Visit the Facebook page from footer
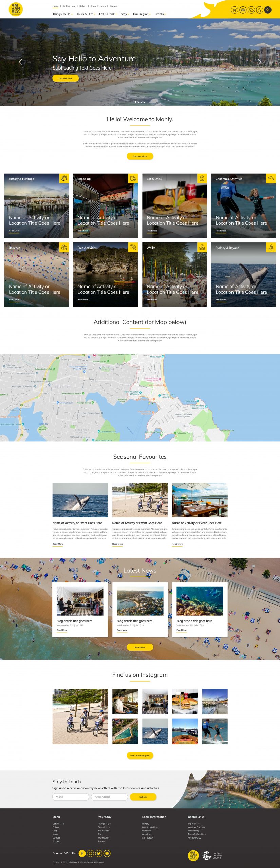This screenshot has width=280, height=868. 82,853
